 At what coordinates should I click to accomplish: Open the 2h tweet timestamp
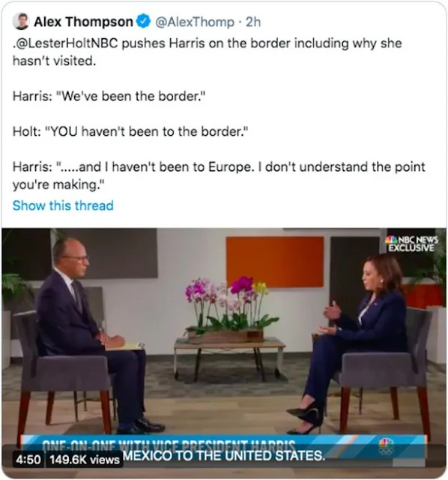[253, 22]
